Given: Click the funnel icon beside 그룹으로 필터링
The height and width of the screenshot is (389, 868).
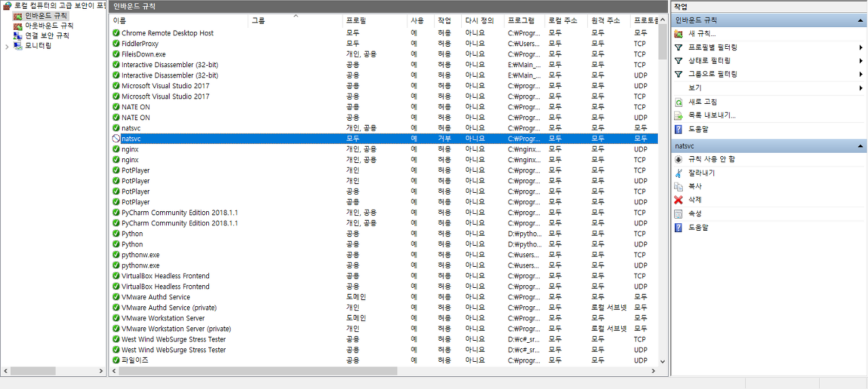Looking at the screenshot, I should click(678, 74).
